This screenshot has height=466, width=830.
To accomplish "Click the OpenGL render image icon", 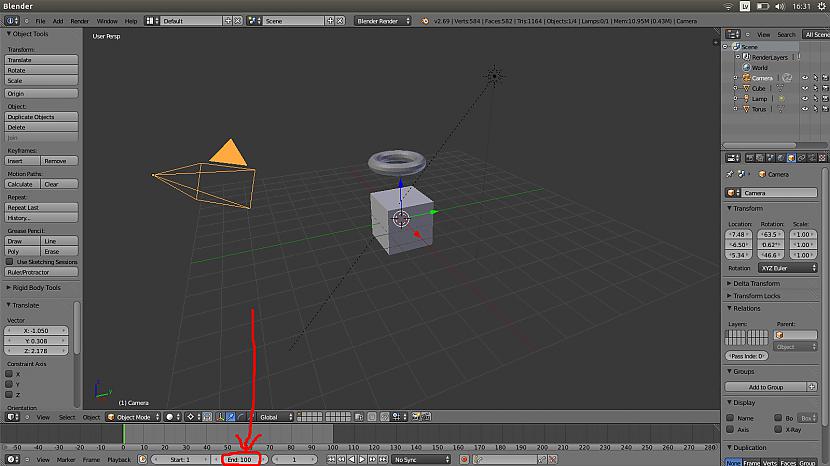I will pos(416,417).
